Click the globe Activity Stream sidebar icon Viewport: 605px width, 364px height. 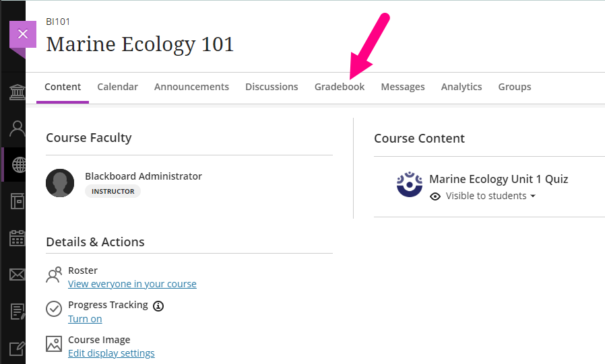tap(18, 165)
